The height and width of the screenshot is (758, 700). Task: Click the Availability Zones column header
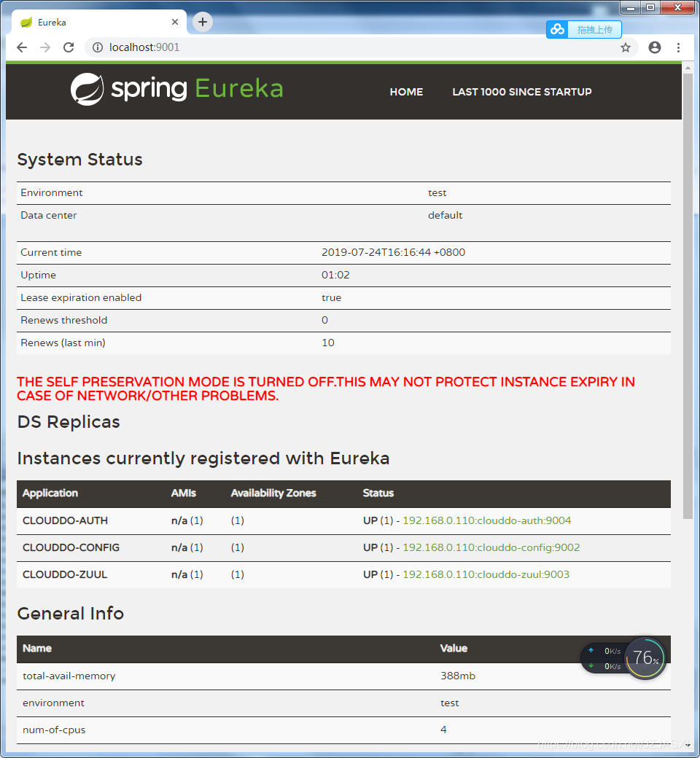(x=273, y=493)
